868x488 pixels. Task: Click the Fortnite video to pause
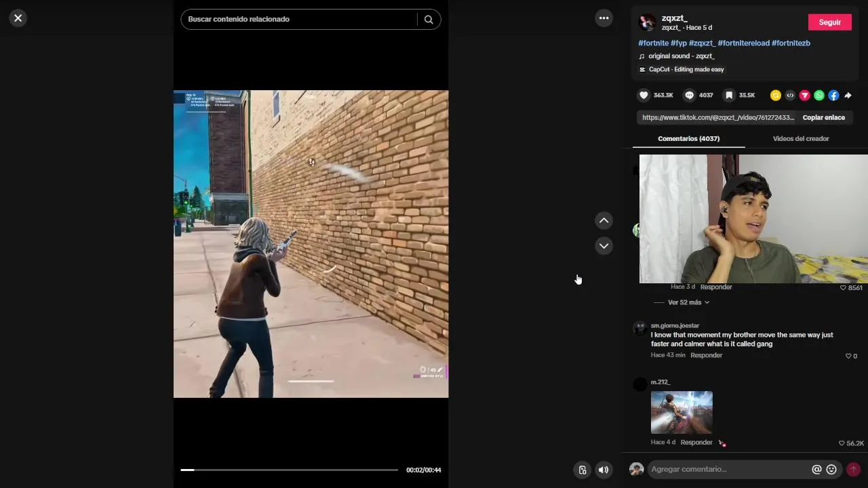pos(311,244)
